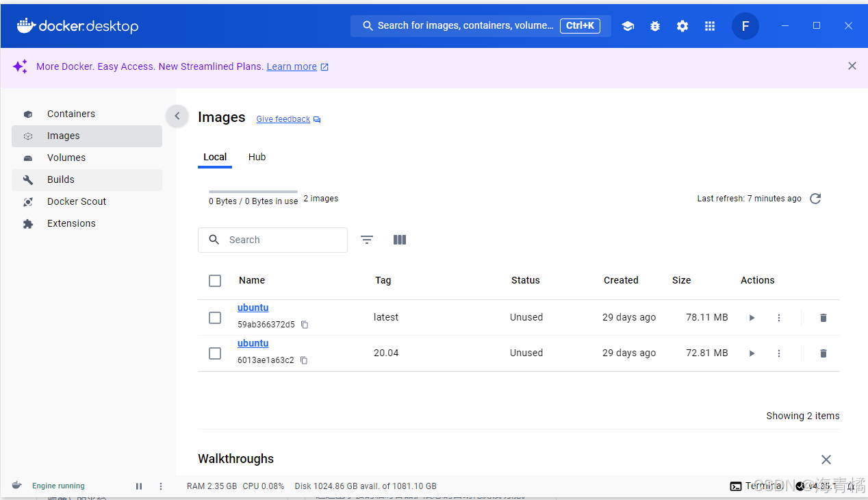Open Settings gear icon in header
Image resolution: width=868 pixels, height=500 pixels.
(682, 26)
